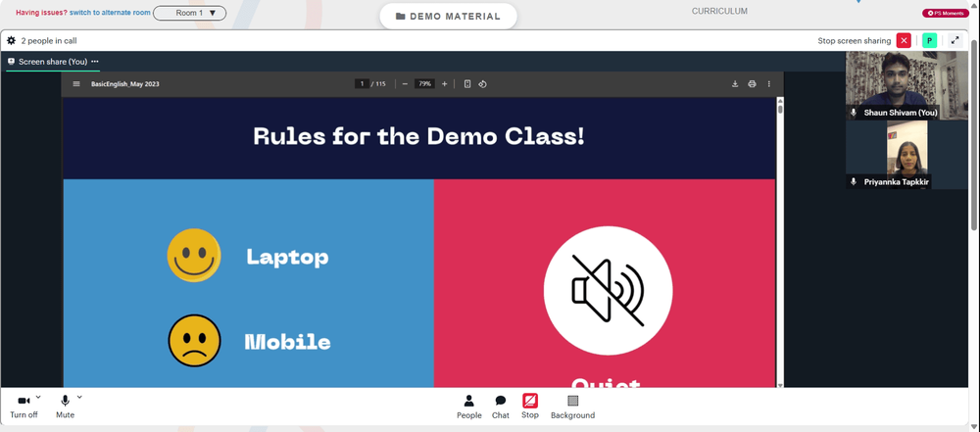This screenshot has width=980, height=432.
Task: Select Priyannka Tapkkir video thumbnail
Action: (x=906, y=155)
